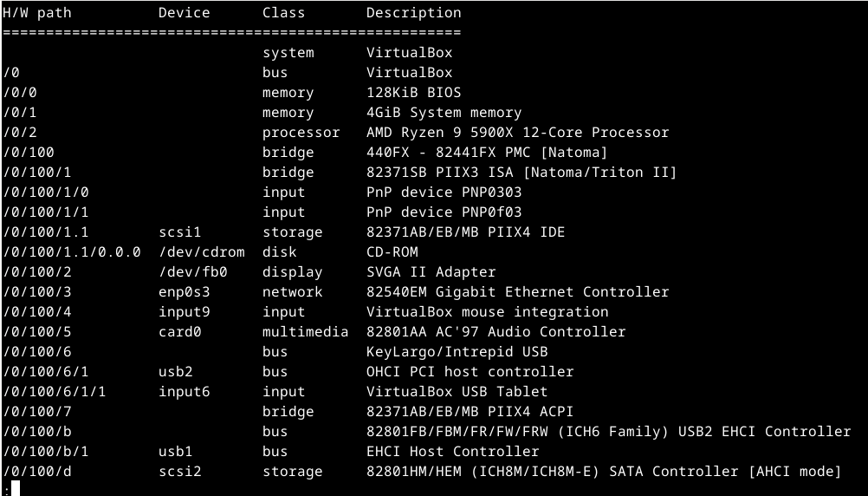Click the /0/100/1.1/0.0.0 hardware path
868x496 pixels.
[x=71, y=252]
